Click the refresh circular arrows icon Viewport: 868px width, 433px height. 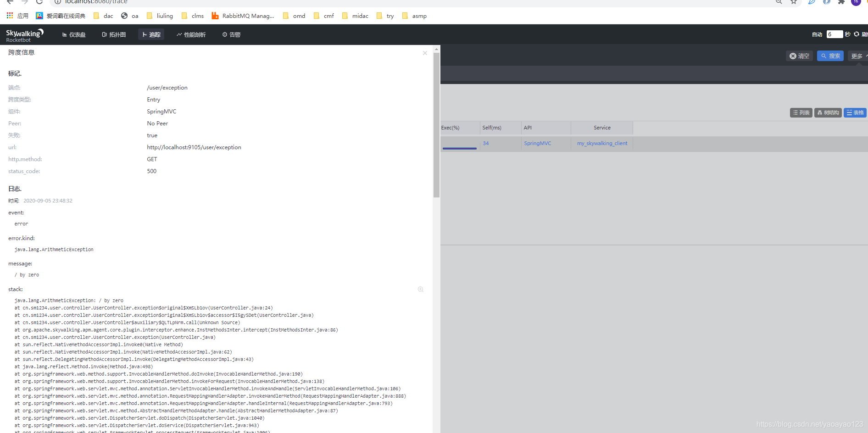tap(856, 34)
